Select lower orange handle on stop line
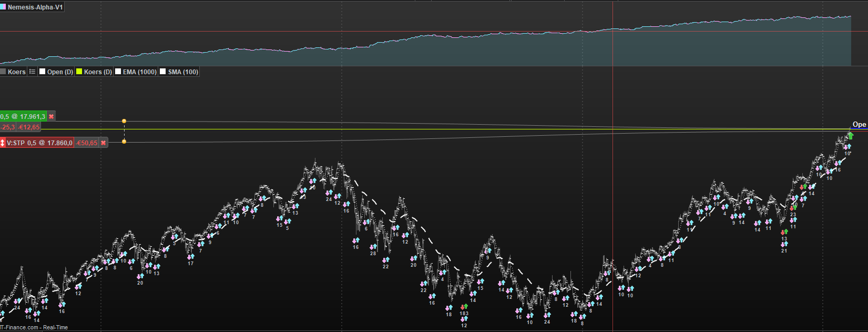 tap(124, 142)
